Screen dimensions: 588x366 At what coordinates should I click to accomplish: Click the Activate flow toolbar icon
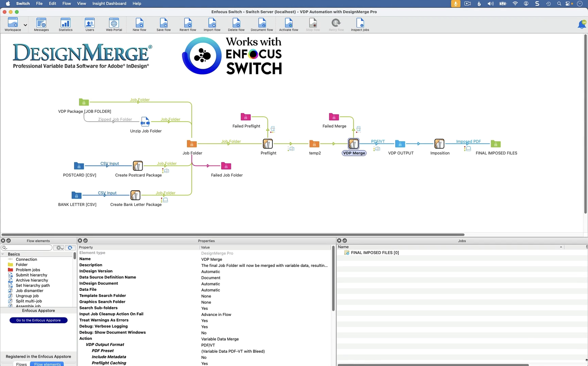[288, 25]
